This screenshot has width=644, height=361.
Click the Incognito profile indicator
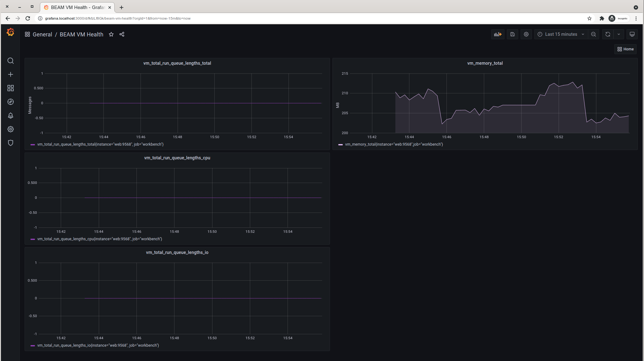(x=619, y=18)
